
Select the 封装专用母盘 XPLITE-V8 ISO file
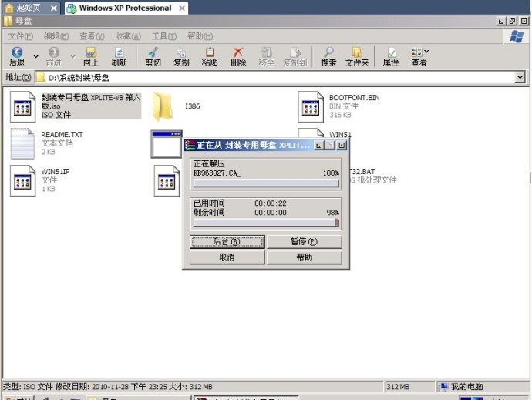[x=76, y=106]
